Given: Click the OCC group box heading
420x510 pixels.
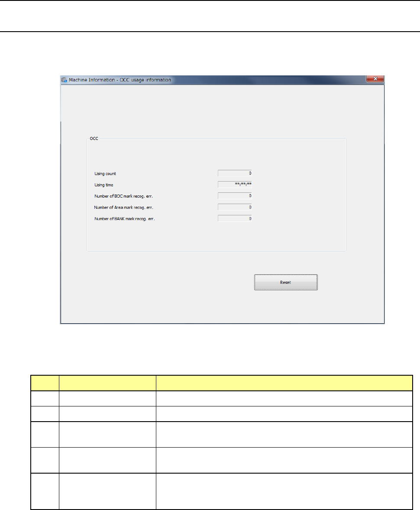Looking at the screenshot, I should point(94,139).
